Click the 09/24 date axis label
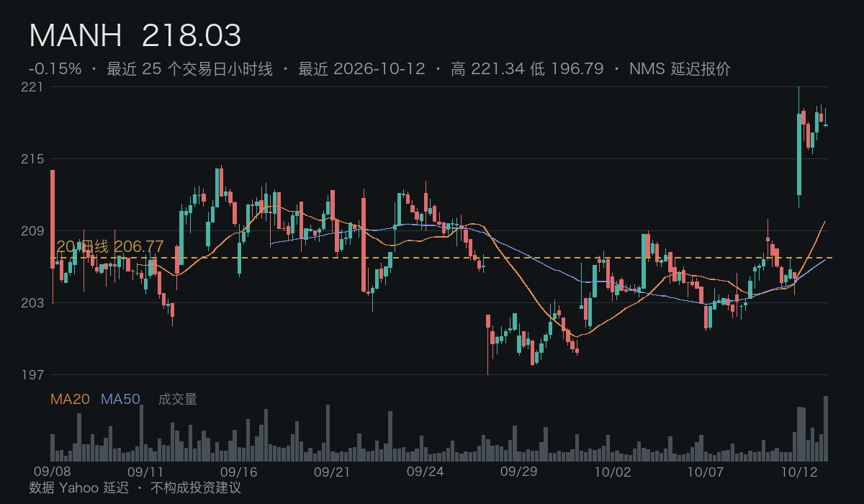 (x=425, y=472)
